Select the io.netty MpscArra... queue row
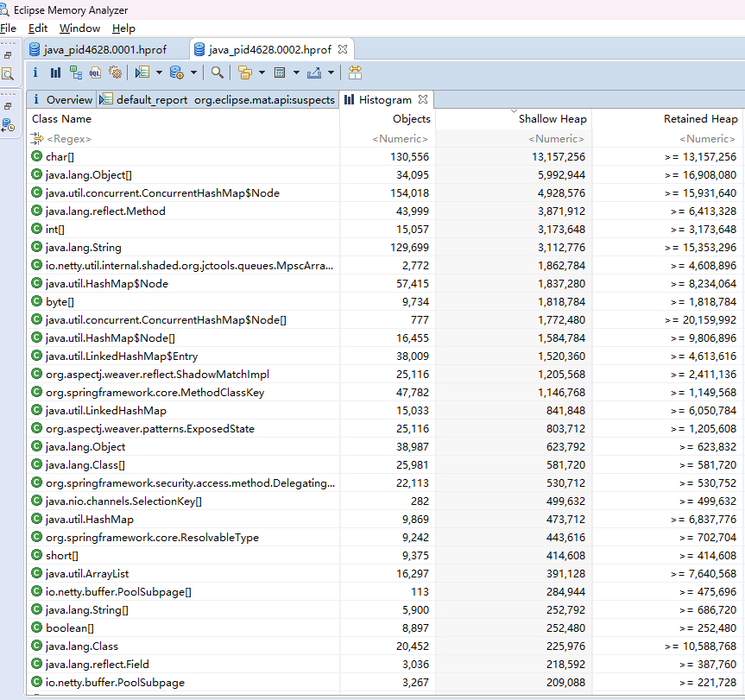Image resolution: width=745 pixels, height=700 pixels. (384, 265)
